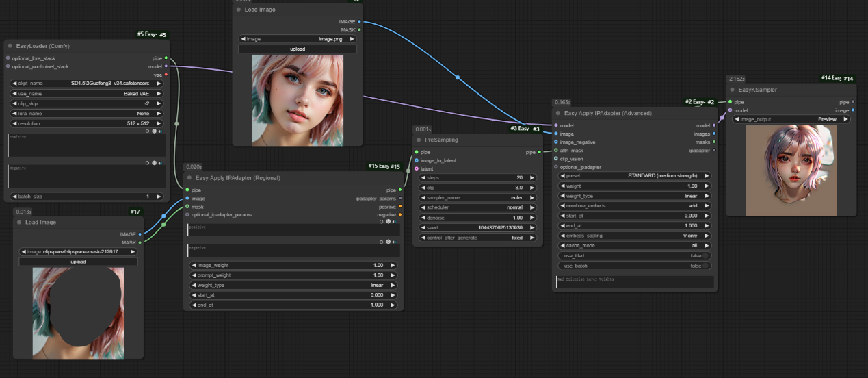Image resolution: width=868 pixels, height=378 pixels.
Task: Open the ckpt_name model dropdown
Action: pos(87,83)
